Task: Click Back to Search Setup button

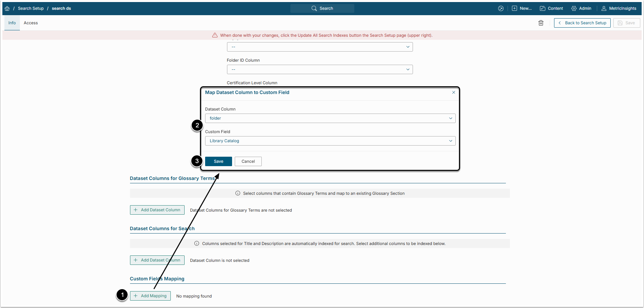Action: 582,23
